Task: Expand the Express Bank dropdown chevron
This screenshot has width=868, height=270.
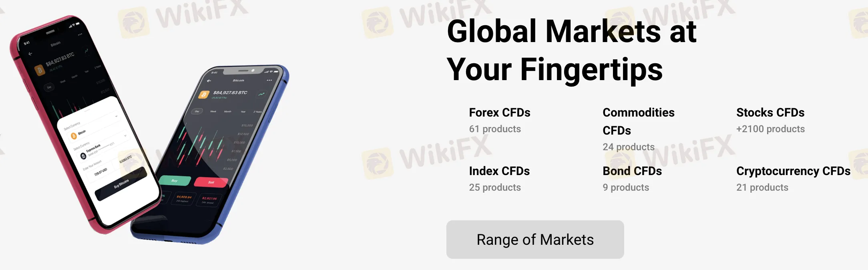Action: 125,136
